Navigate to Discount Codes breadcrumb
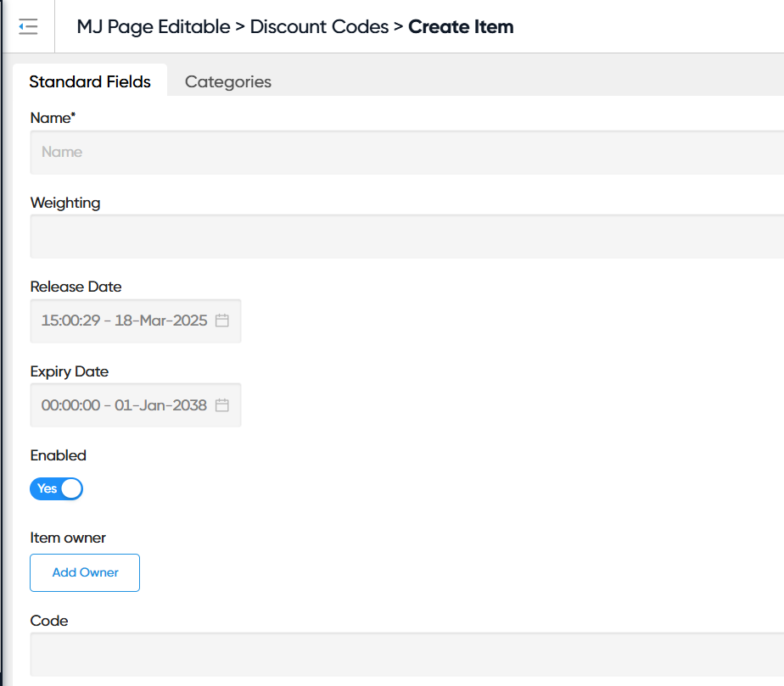 click(x=319, y=26)
